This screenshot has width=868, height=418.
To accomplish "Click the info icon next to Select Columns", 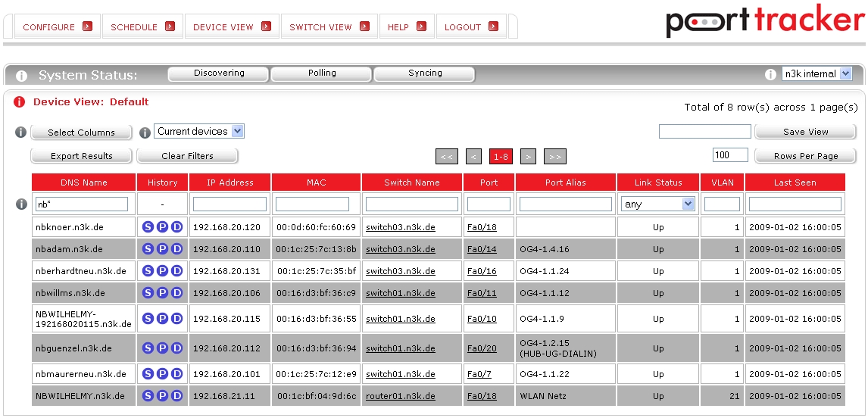I will [x=21, y=133].
